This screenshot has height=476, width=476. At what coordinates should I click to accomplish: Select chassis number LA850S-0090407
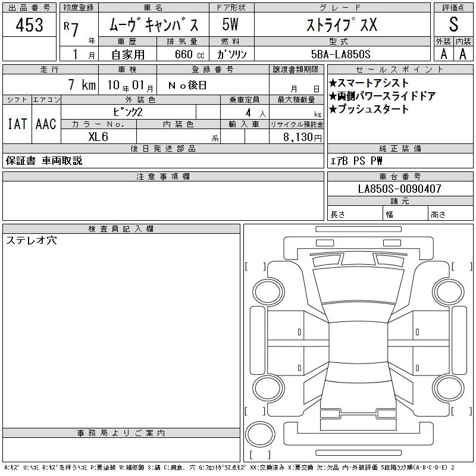[x=399, y=189]
